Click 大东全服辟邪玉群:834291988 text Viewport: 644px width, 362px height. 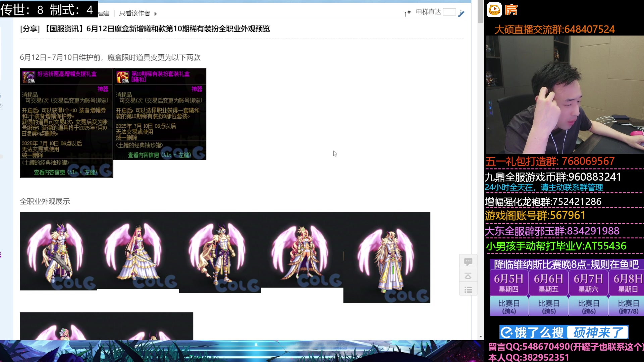pyautogui.click(x=552, y=231)
